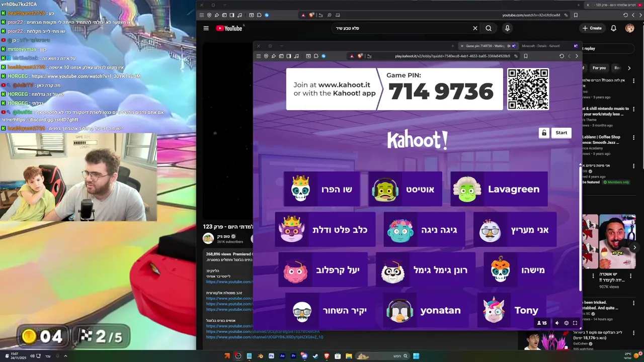Open Kahoot lobby settings gear icon
This screenshot has width=644, height=362.
click(566, 323)
